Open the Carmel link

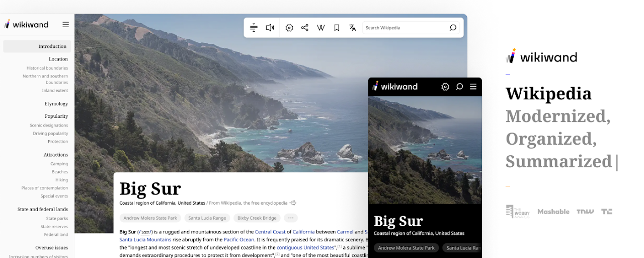pyautogui.click(x=345, y=232)
